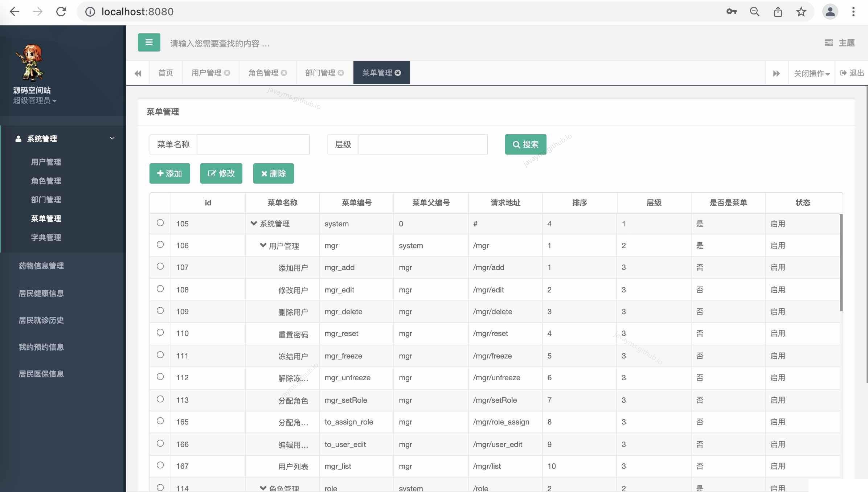The height and width of the screenshot is (492, 868).
Task: Close the 角色管理 tab via X icon
Action: click(x=284, y=73)
